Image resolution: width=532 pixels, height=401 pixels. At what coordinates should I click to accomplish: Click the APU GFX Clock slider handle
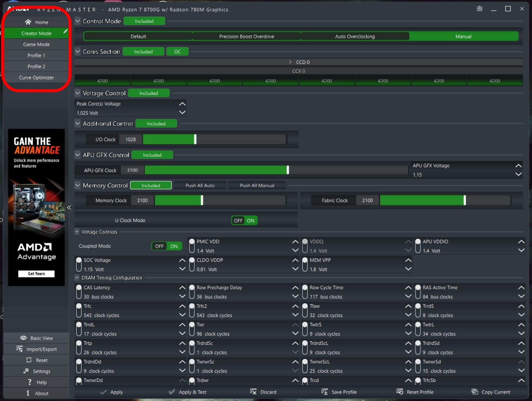pyautogui.click(x=288, y=170)
